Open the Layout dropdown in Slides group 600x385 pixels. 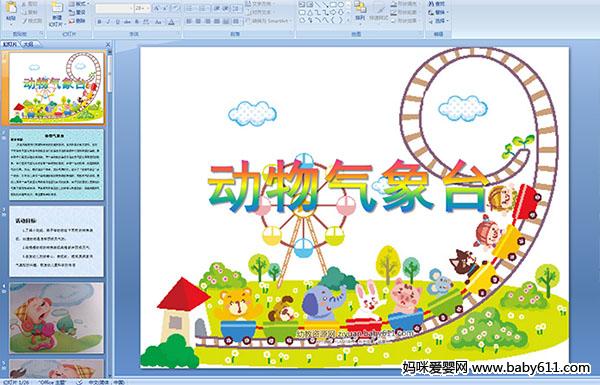tap(78, 4)
